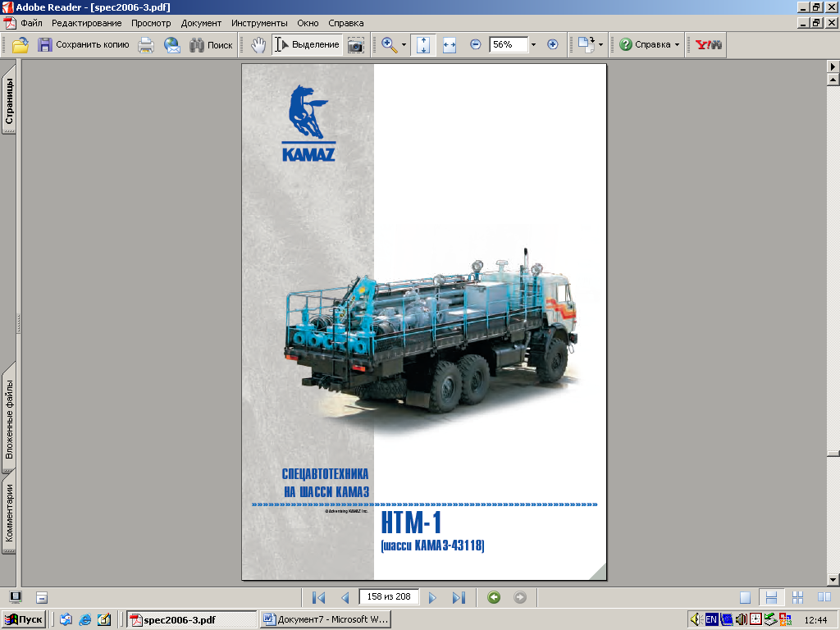The image size is (840, 630).
Task: Click the Yahoo search toolbar icon
Action: pyautogui.click(x=708, y=45)
